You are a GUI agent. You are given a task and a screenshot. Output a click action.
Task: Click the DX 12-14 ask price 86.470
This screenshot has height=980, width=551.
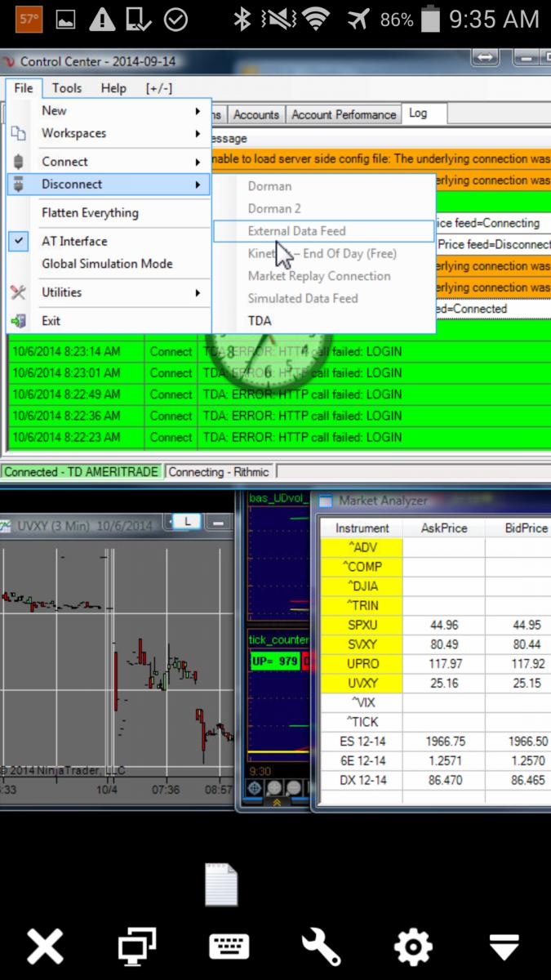pyautogui.click(x=444, y=781)
